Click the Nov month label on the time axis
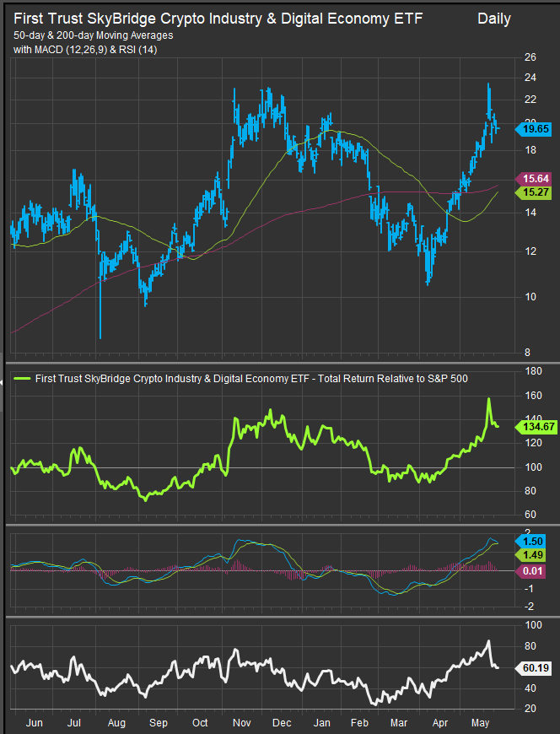560x734 pixels. pyautogui.click(x=241, y=723)
